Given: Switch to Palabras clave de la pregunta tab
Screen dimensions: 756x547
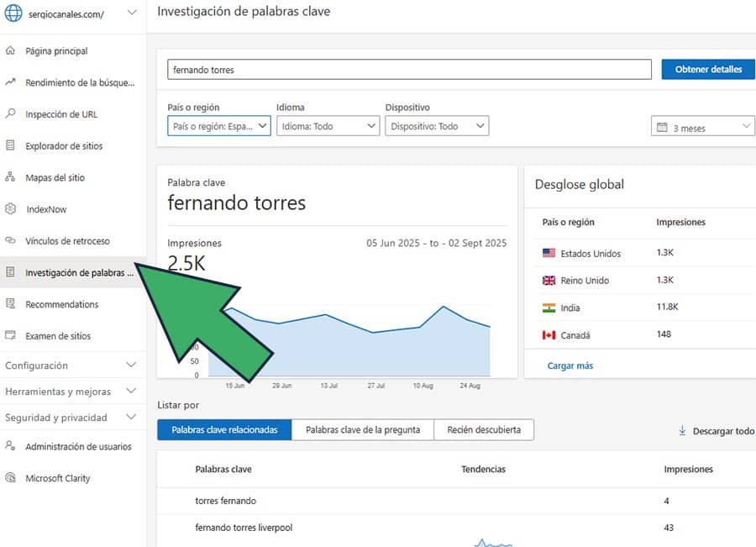Looking at the screenshot, I should 362,429.
